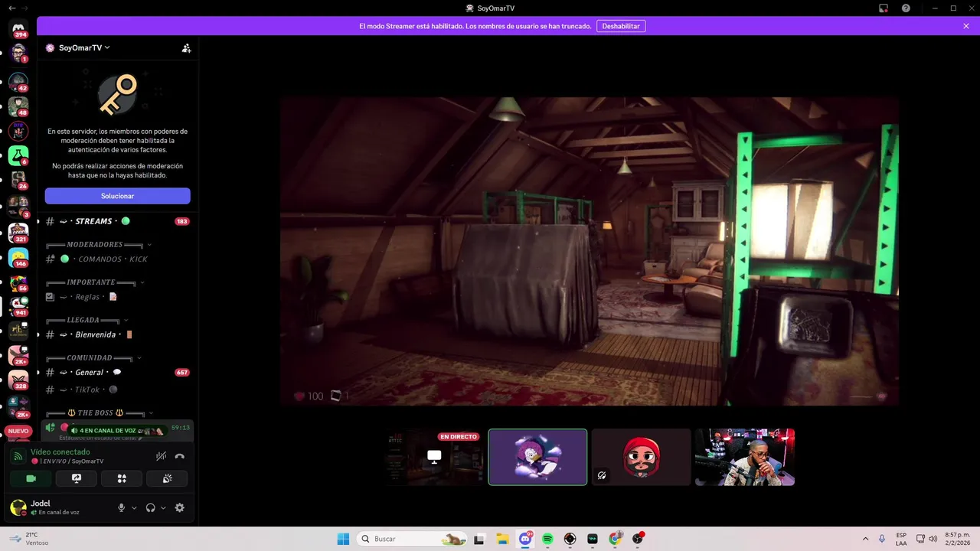Open Google Chrome in the taskbar

click(615, 539)
